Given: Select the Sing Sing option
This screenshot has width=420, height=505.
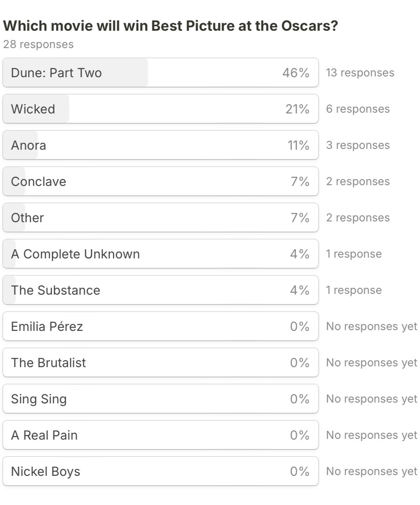Looking at the screenshot, I should (x=160, y=399).
